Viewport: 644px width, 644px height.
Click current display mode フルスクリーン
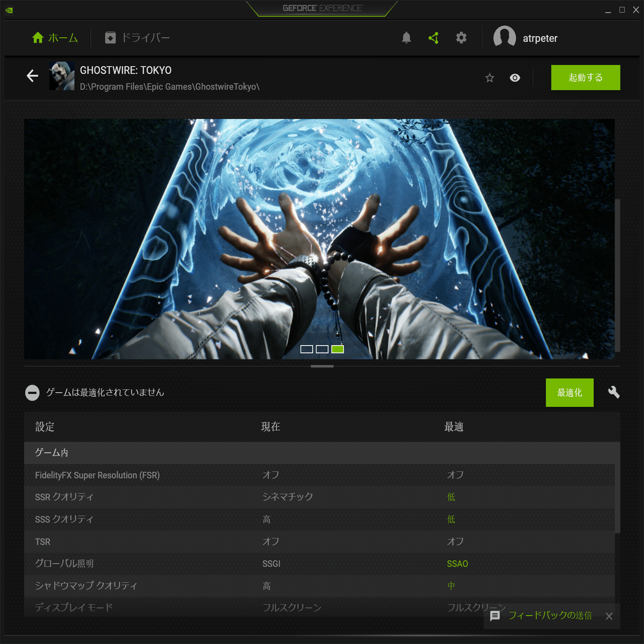292,607
